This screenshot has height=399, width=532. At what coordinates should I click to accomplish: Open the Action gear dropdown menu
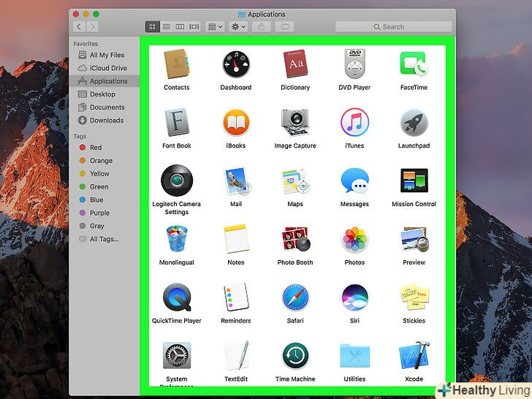[238, 26]
